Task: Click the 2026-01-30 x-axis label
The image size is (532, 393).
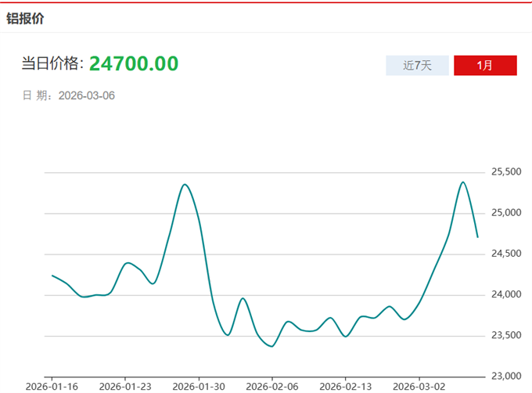Action: (x=199, y=386)
